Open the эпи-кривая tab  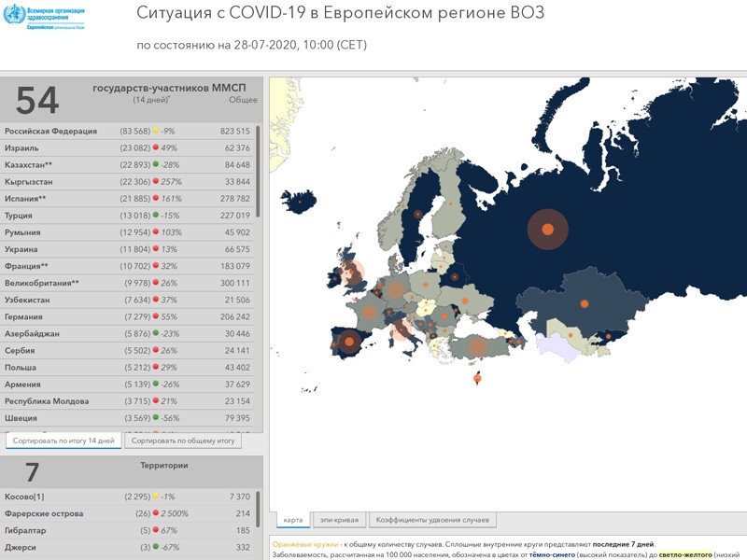(x=339, y=520)
